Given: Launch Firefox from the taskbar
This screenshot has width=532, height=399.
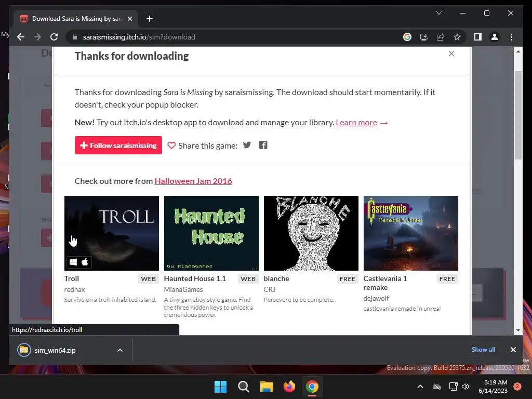Looking at the screenshot, I should coord(289,387).
